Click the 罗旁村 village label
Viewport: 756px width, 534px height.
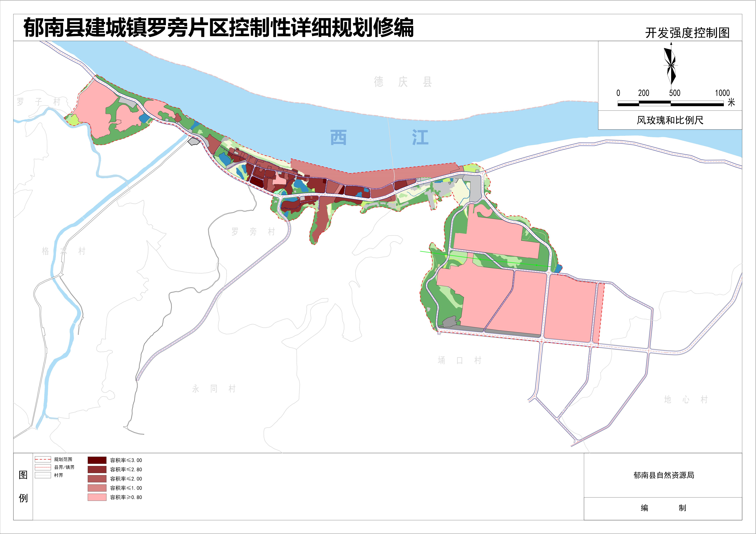(253, 232)
